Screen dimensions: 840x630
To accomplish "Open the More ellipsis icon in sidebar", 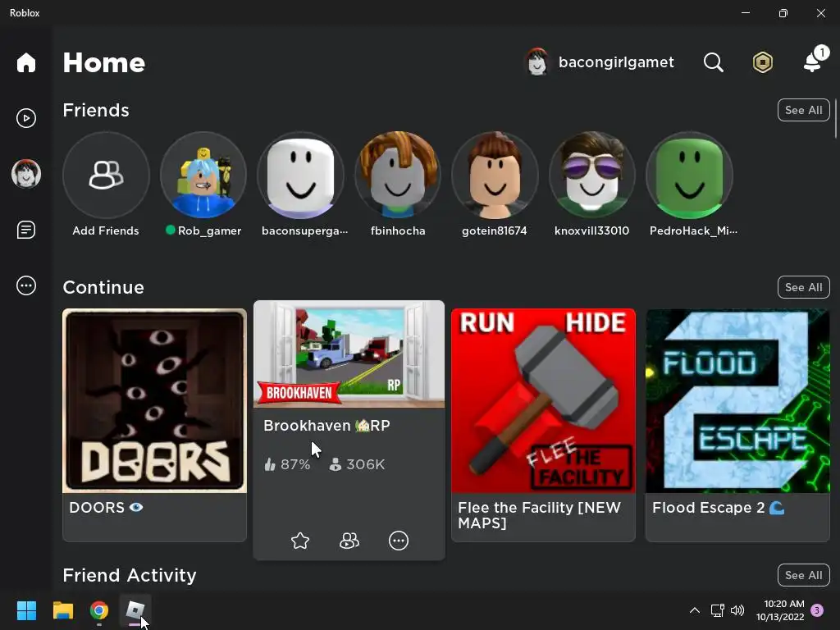I will tap(25, 285).
